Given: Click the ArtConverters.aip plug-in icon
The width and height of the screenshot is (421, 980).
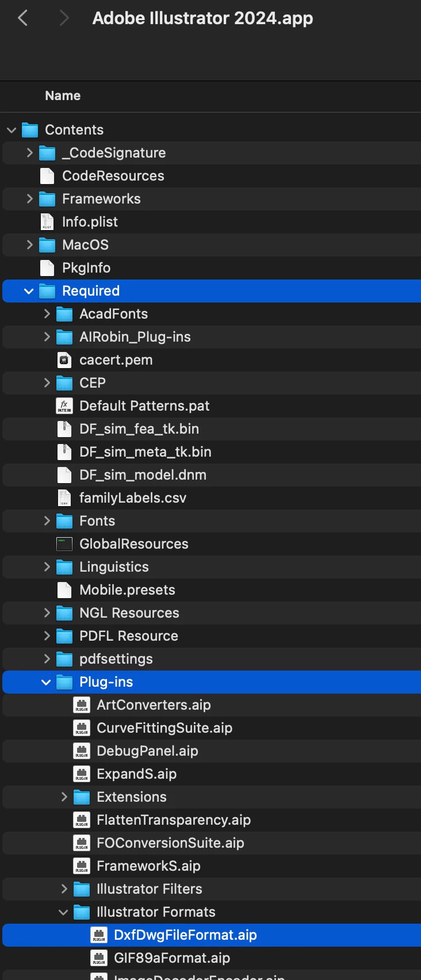Looking at the screenshot, I should [82, 705].
